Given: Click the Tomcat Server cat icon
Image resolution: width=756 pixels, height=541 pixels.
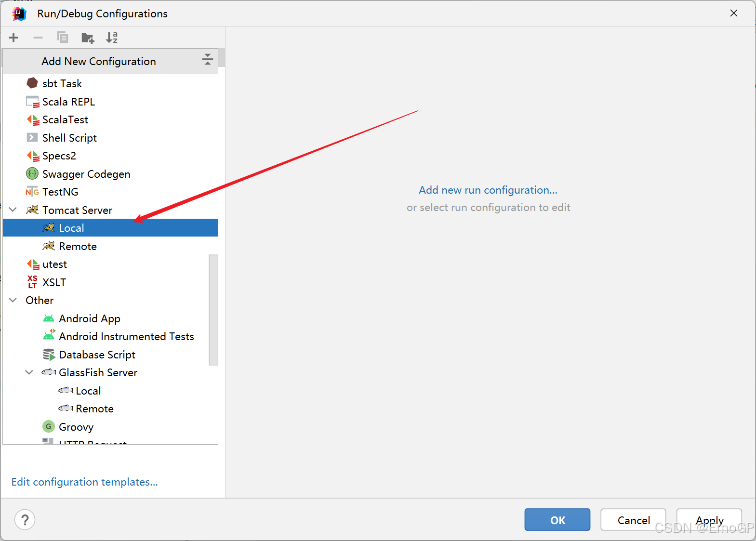Looking at the screenshot, I should point(32,210).
